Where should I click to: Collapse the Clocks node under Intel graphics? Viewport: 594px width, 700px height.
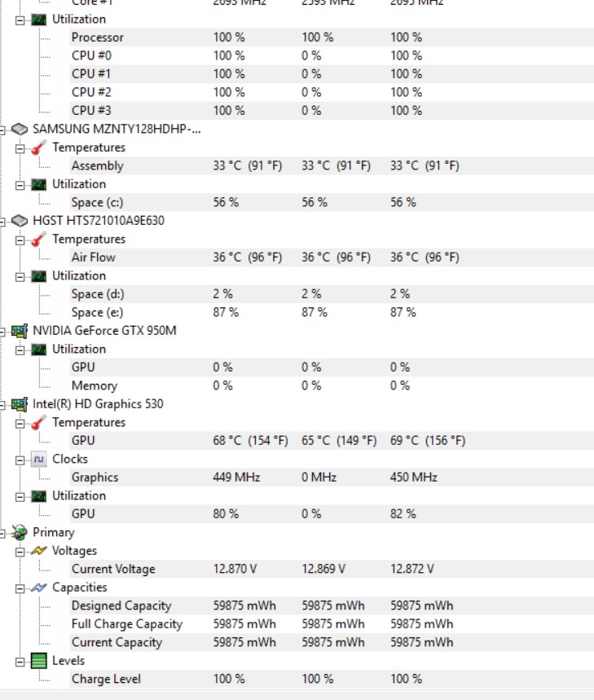tap(20, 460)
